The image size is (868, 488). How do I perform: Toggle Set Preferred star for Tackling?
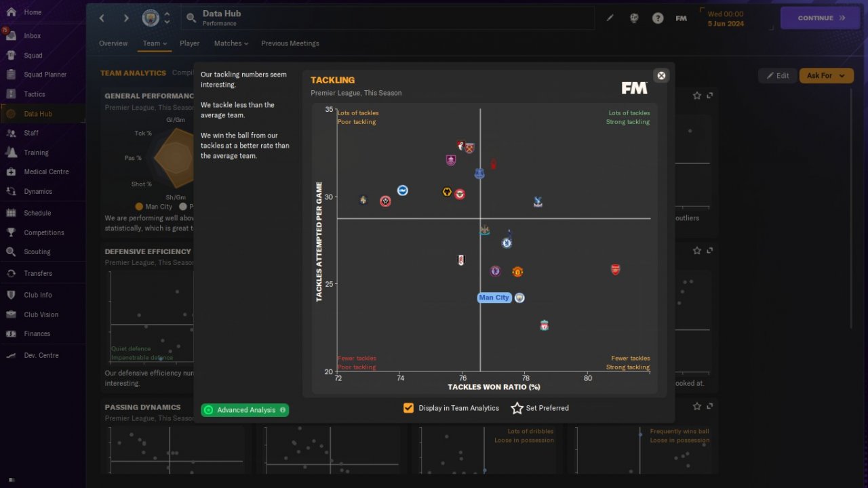pos(517,408)
